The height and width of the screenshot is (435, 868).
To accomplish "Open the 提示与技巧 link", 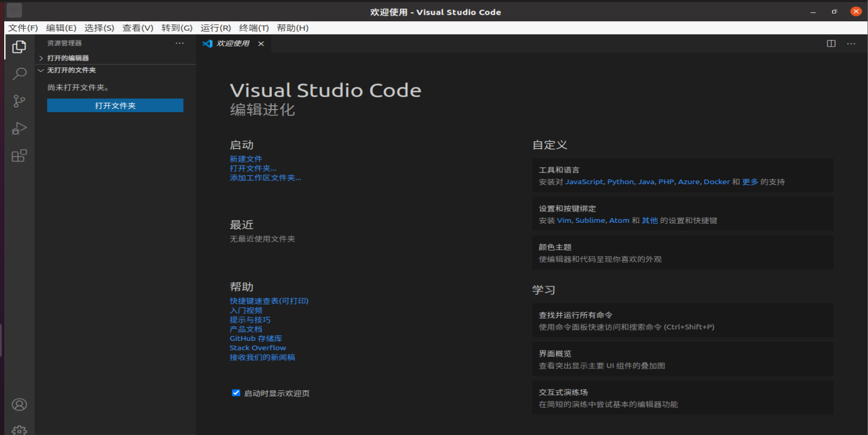I will [x=250, y=320].
